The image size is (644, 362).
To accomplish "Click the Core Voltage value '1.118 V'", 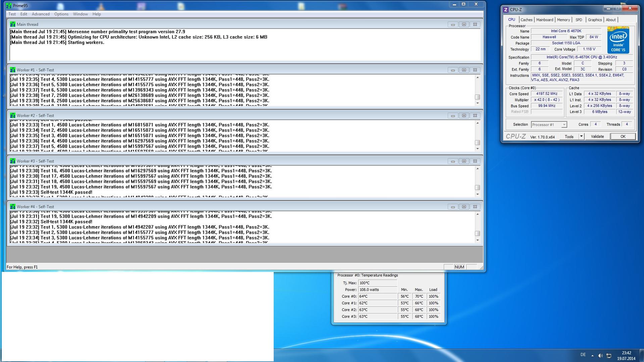I will point(589,49).
